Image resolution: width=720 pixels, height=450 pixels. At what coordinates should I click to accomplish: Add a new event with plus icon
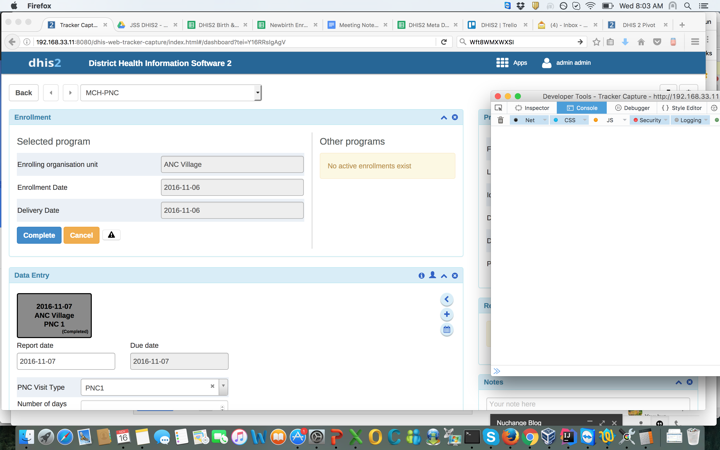point(446,315)
